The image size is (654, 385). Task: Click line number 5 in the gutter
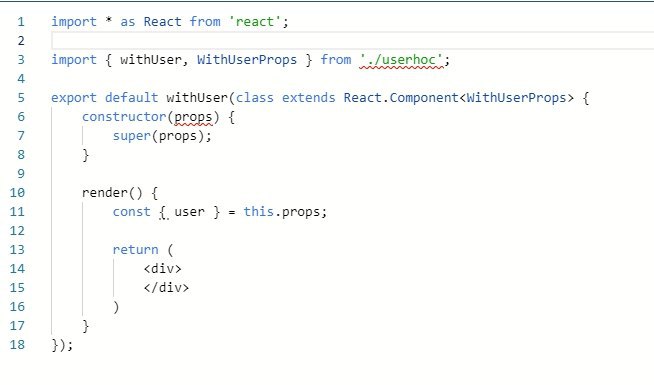click(x=21, y=98)
